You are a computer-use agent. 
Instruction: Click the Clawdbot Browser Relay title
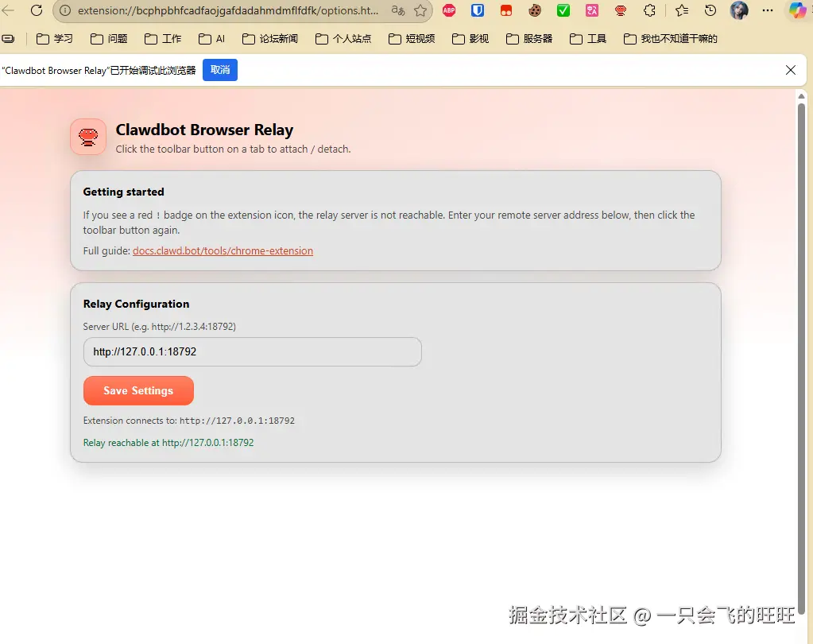click(204, 130)
